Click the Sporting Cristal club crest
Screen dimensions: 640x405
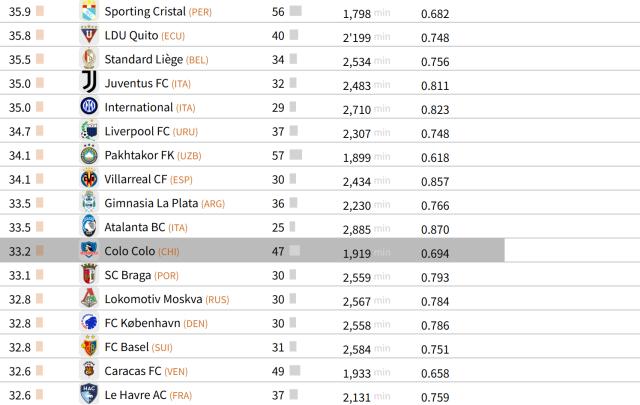click(x=89, y=12)
